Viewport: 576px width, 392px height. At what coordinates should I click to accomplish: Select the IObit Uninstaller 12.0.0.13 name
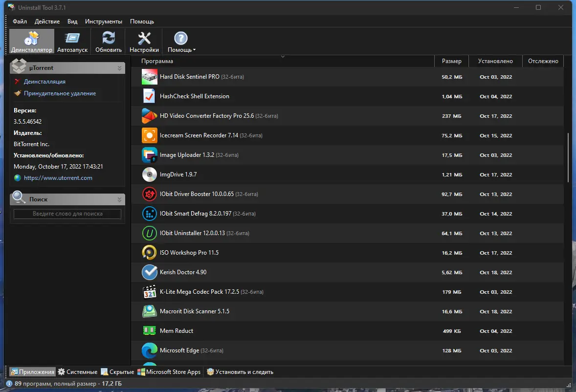tap(204, 233)
